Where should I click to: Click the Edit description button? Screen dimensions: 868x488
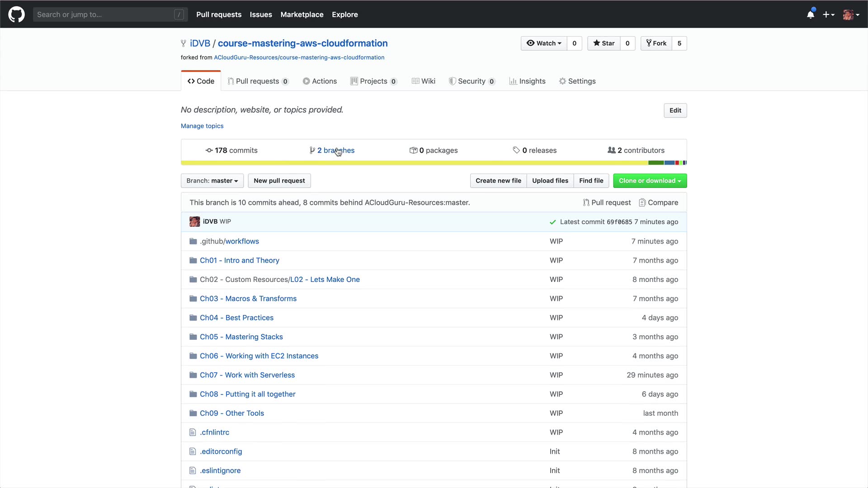coord(675,111)
